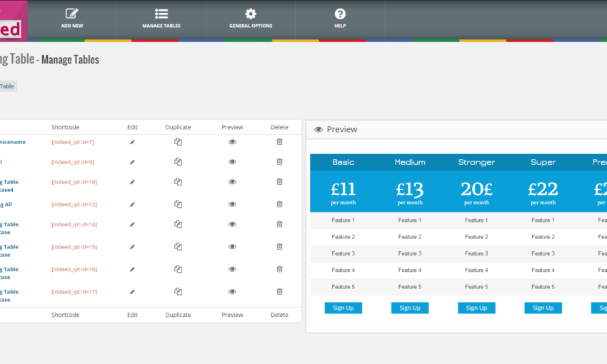Duplicate the table with shortcode id=9
Image resolution: width=607 pixels, height=364 pixels.
[178, 162]
